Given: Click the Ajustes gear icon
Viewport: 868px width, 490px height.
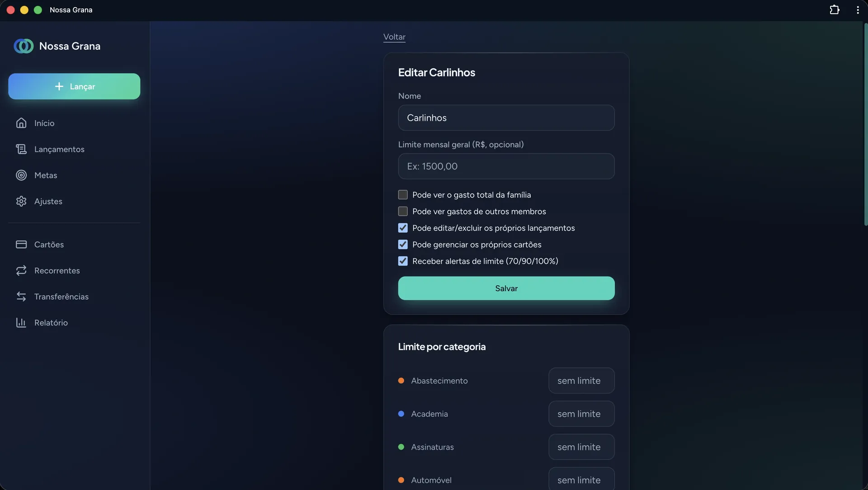Looking at the screenshot, I should click(21, 201).
